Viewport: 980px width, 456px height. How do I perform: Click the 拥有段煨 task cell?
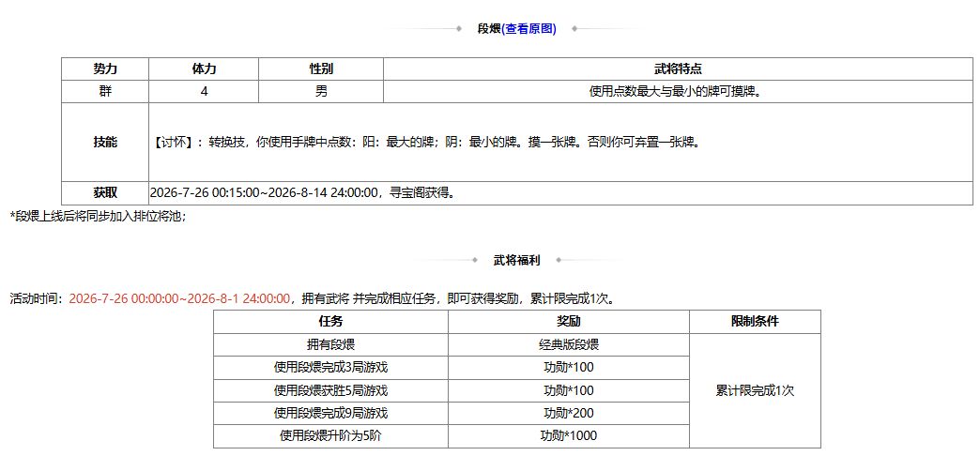coord(330,344)
